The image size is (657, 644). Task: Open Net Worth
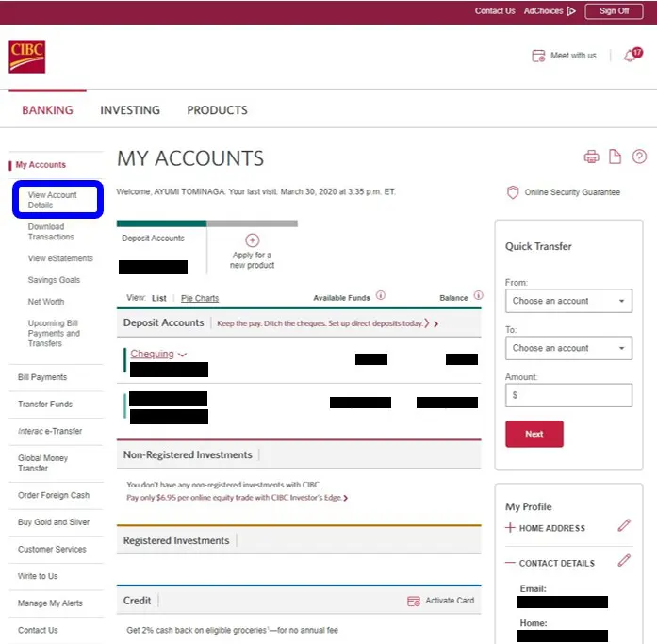click(45, 302)
